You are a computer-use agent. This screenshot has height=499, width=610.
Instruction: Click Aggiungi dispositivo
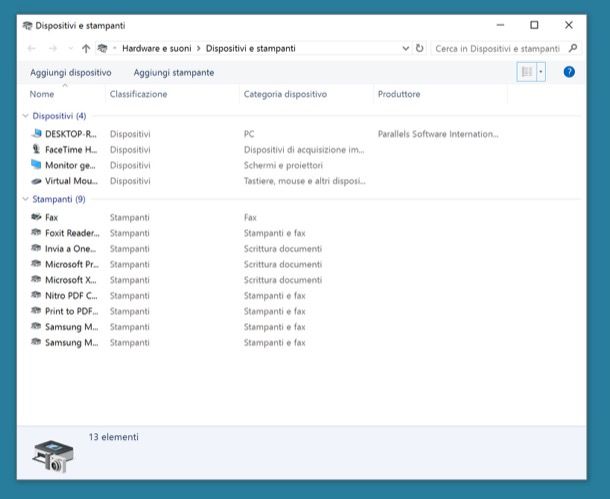coord(71,72)
